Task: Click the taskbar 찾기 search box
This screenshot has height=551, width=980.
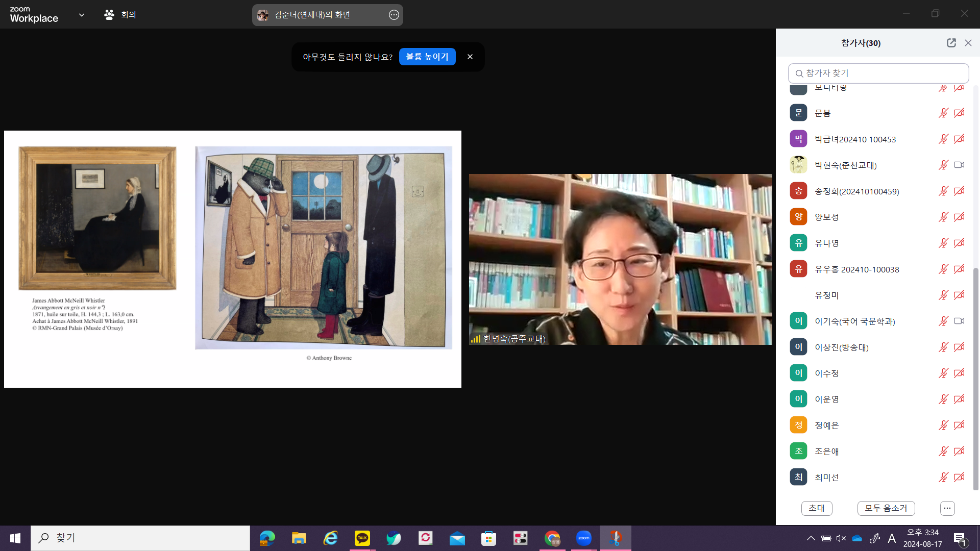Action: click(x=140, y=538)
